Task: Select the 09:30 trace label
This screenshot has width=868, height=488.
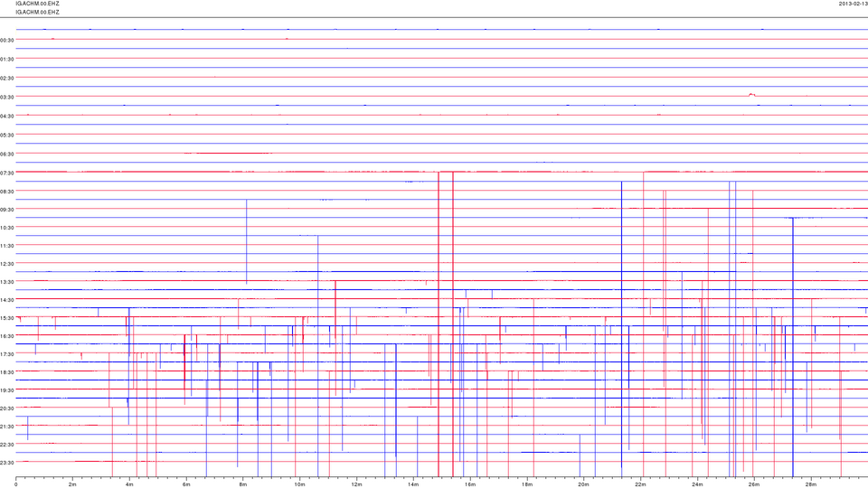Action: (6, 210)
